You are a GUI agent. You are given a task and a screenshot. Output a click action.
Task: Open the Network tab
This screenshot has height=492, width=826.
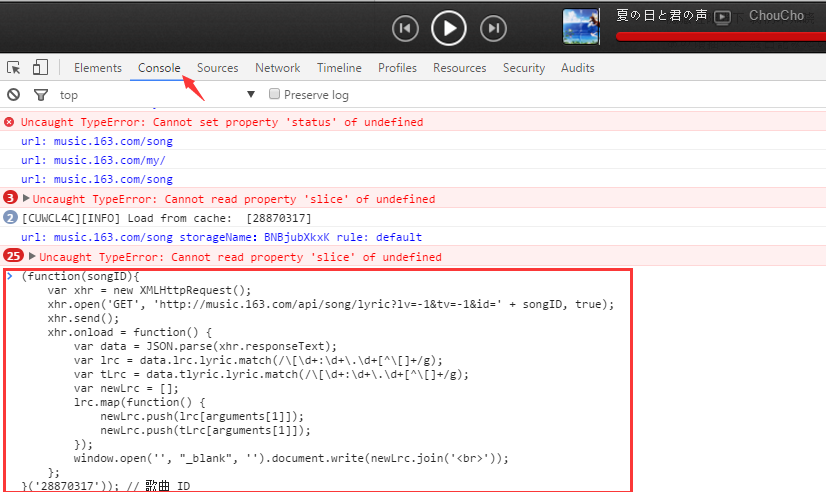[x=277, y=68]
